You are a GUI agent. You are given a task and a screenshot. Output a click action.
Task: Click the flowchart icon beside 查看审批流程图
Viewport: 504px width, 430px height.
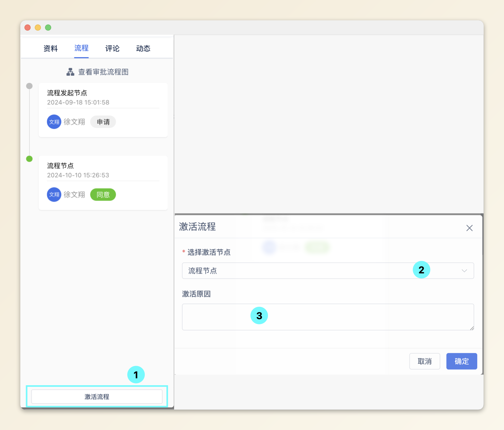point(70,72)
